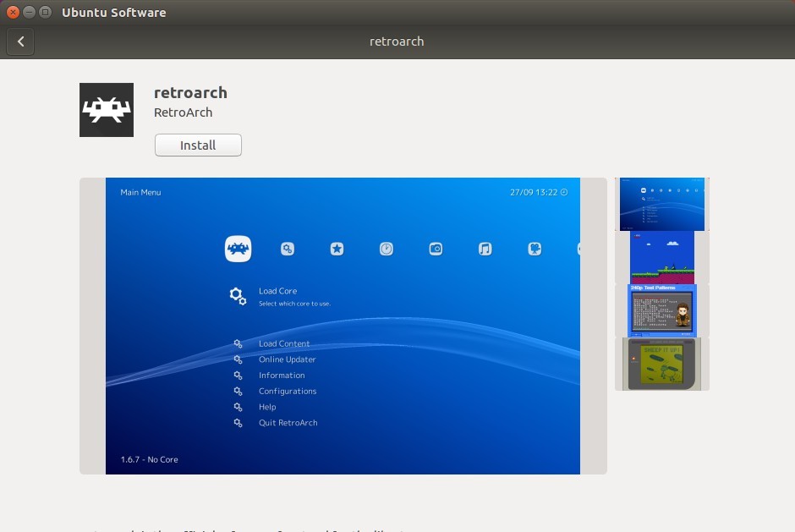The image size is (795, 532).
Task: Install the retroarch application
Action: (198, 145)
